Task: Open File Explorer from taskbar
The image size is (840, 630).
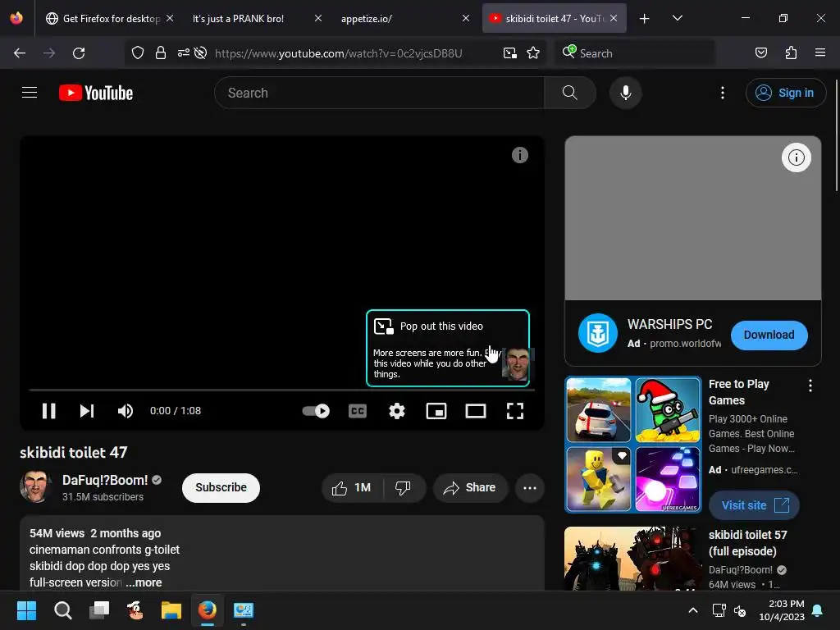Action: click(x=171, y=610)
